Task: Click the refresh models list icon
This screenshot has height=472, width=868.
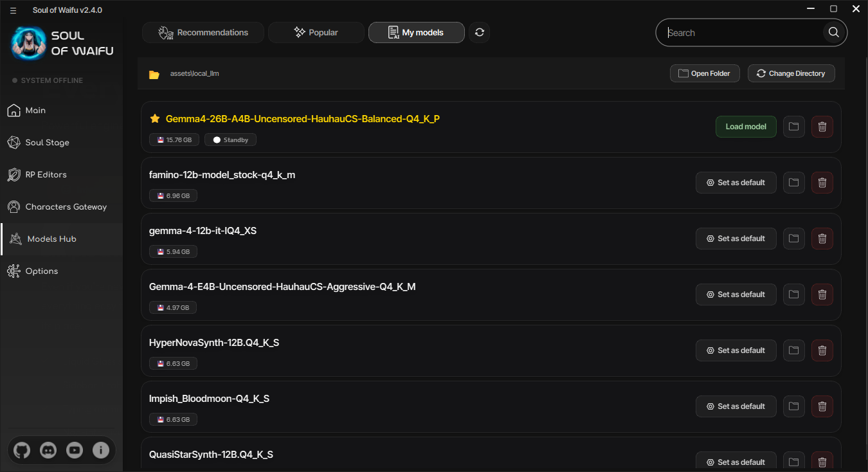Action: tap(479, 32)
